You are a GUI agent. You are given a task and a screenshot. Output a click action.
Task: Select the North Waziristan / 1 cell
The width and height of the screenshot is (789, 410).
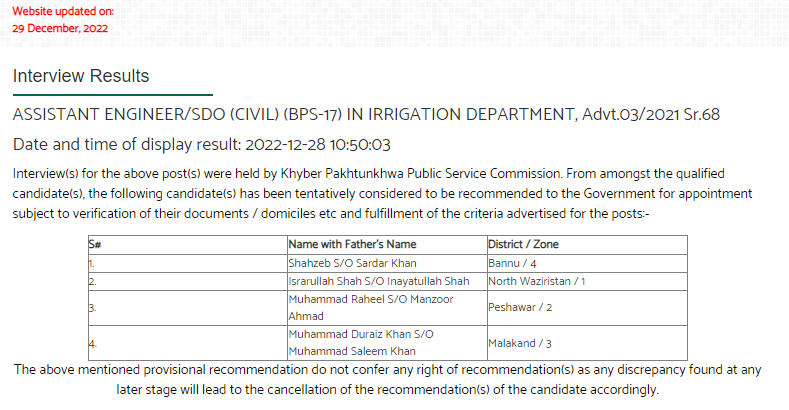click(587, 282)
